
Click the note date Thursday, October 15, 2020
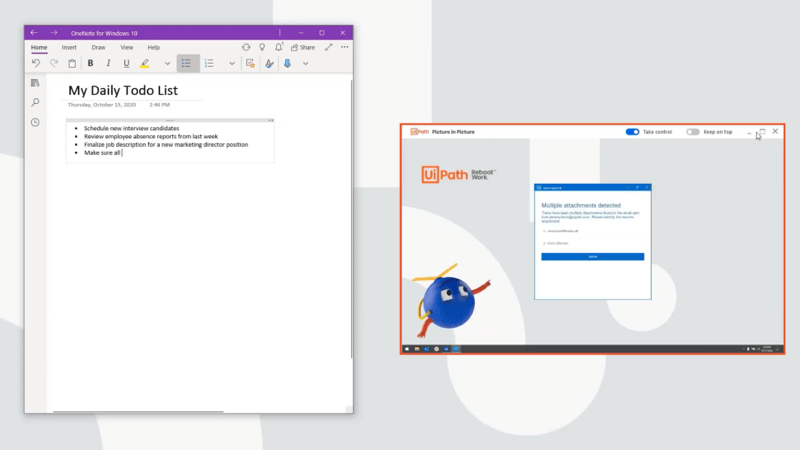(102, 105)
